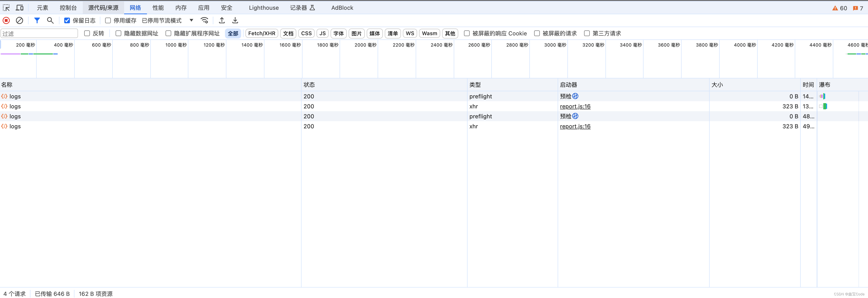Select the 全部 filter button
Image resolution: width=868 pixels, height=298 pixels.
[233, 33]
